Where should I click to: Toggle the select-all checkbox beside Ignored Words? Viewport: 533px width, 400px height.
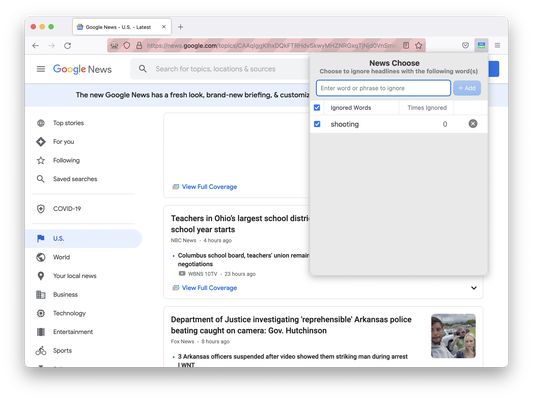click(x=317, y=107)
